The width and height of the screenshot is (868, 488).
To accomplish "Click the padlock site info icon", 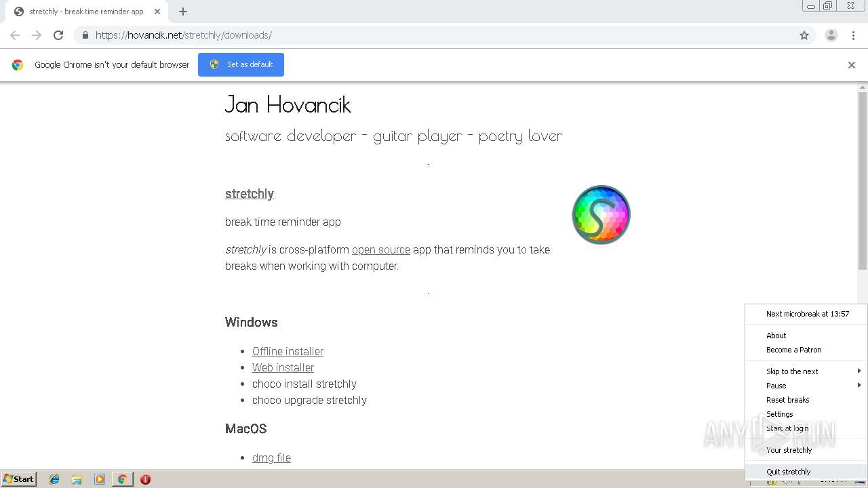I will click(85, 35).
